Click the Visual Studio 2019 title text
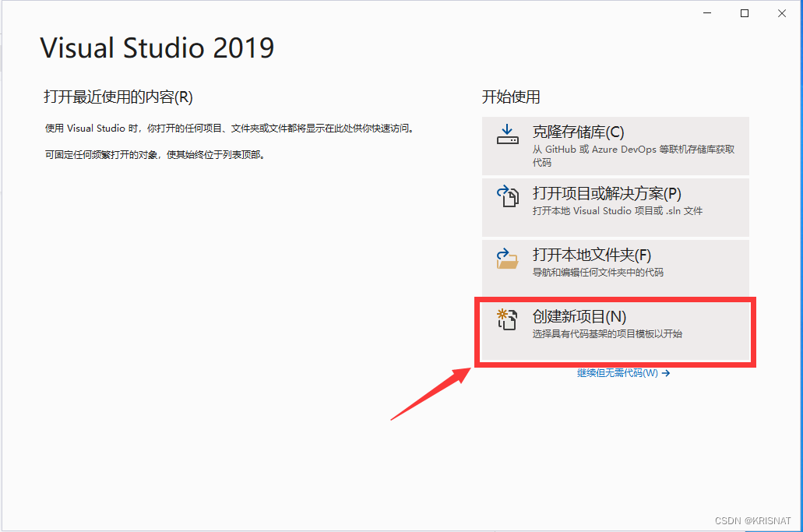This screenshot has height=532, width=803. [x=157, y=48]
